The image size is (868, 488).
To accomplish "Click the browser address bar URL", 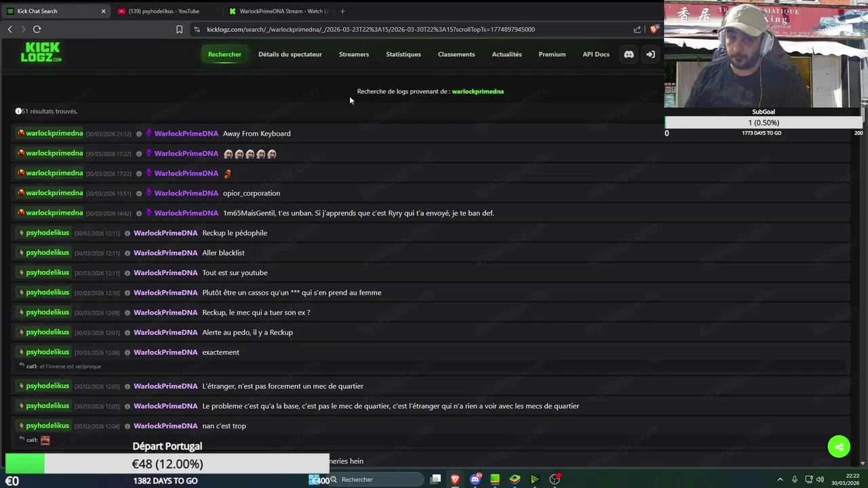I will pos(370,29).
